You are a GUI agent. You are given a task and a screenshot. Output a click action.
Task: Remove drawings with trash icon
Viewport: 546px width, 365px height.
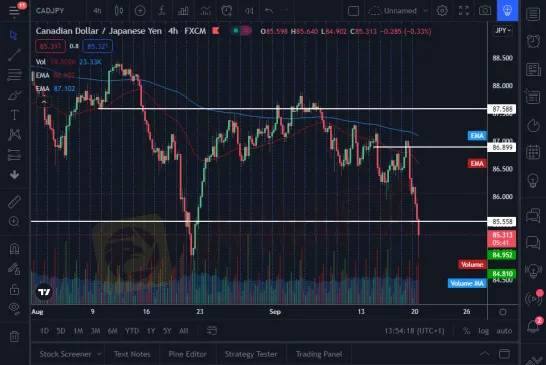[14, 336]
